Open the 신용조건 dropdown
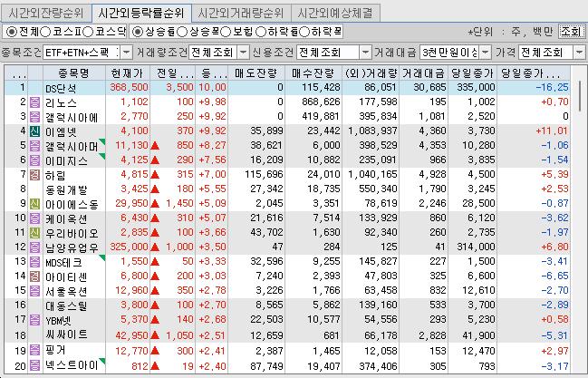The width and height of the screenshot is (588, 378). [365, 53]
